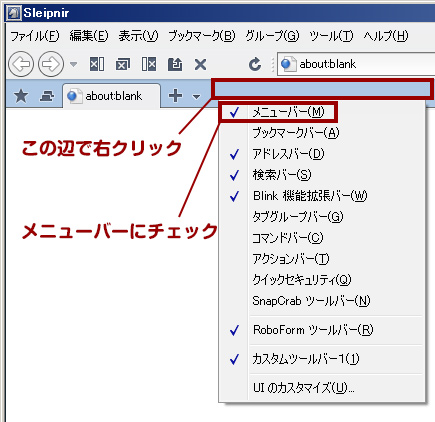Toggle Blink 機能拡張バー(W) option

click(x=322, y=196)
